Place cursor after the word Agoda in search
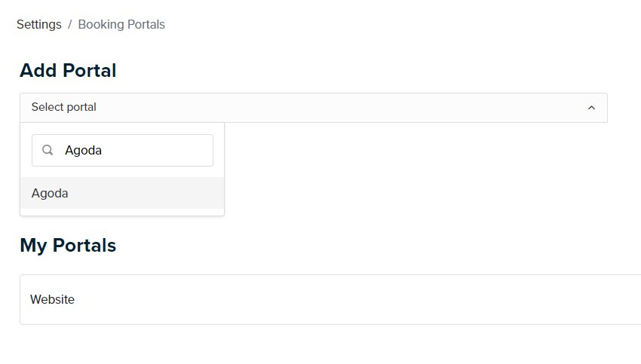Screen dimensions: 641x364 point(103,150)
